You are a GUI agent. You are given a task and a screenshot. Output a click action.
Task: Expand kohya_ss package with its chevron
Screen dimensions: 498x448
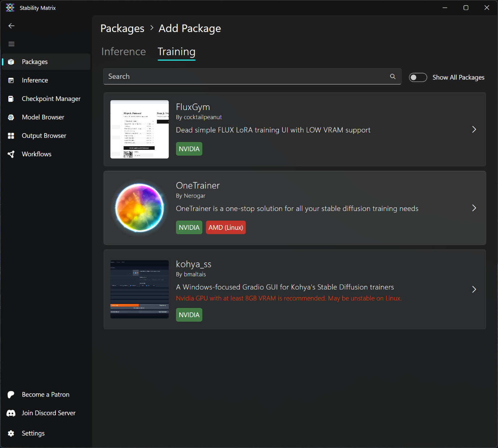(x=474, y=289)
